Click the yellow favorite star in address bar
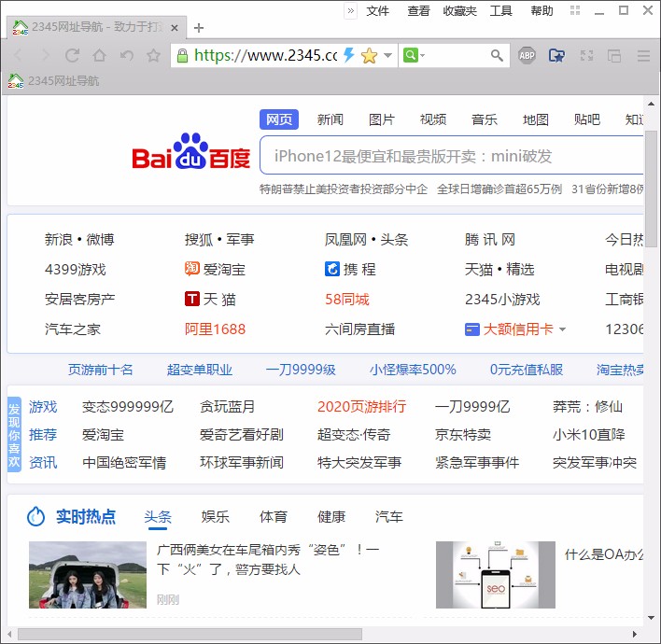The height and width of the screenshot is (644, 661). tap(369, 55)
